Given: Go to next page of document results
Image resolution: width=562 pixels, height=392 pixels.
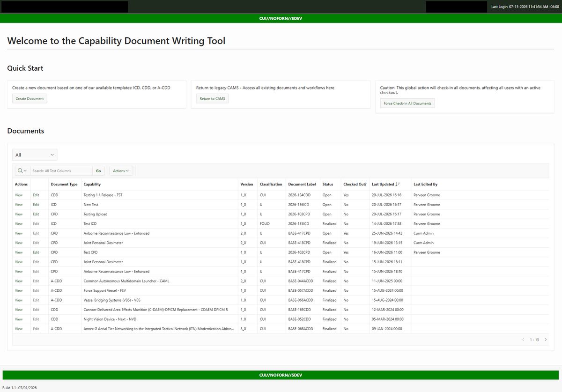Looking at the screenshot, I should point(545,340).
